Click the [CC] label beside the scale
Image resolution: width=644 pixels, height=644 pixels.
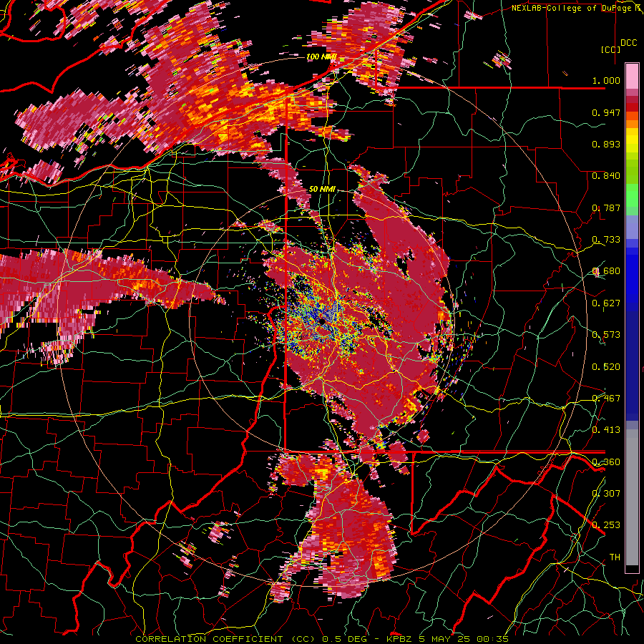610,49
